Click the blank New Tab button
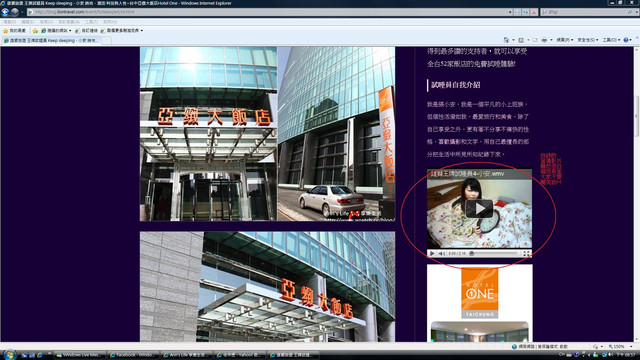 [x=106, y=40]
